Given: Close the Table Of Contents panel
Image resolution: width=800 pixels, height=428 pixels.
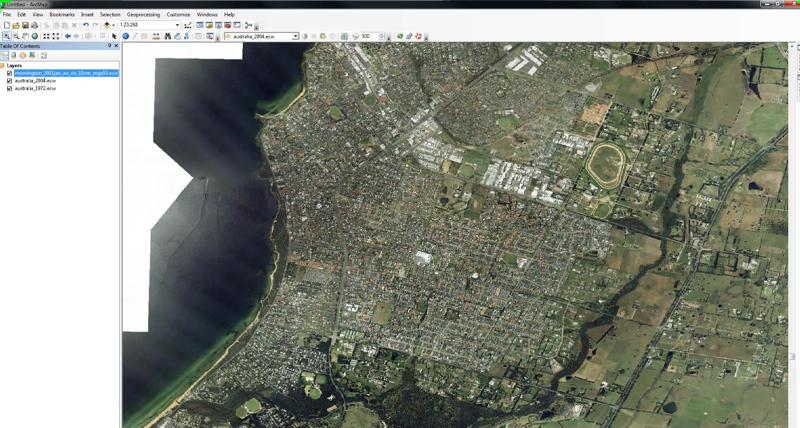Looking at the screenshot, I should tap(116, 45).
